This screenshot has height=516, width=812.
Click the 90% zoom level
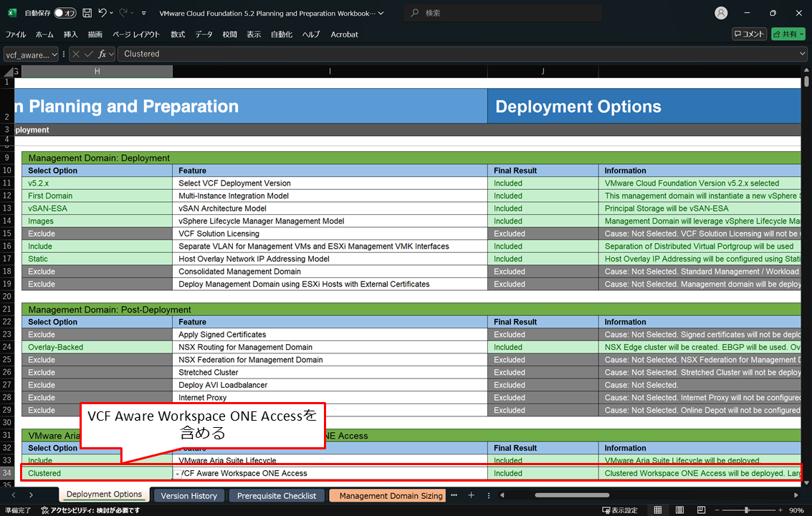796,510
